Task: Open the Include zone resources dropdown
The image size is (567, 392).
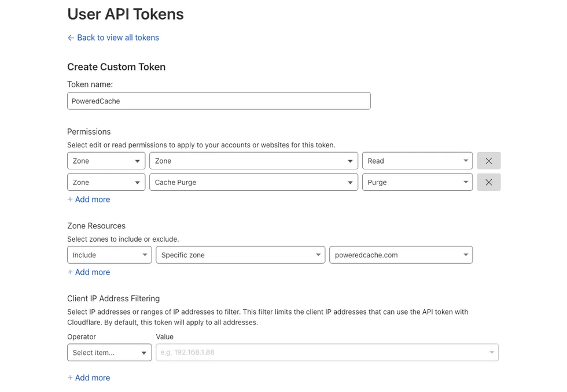Action: 109,255
